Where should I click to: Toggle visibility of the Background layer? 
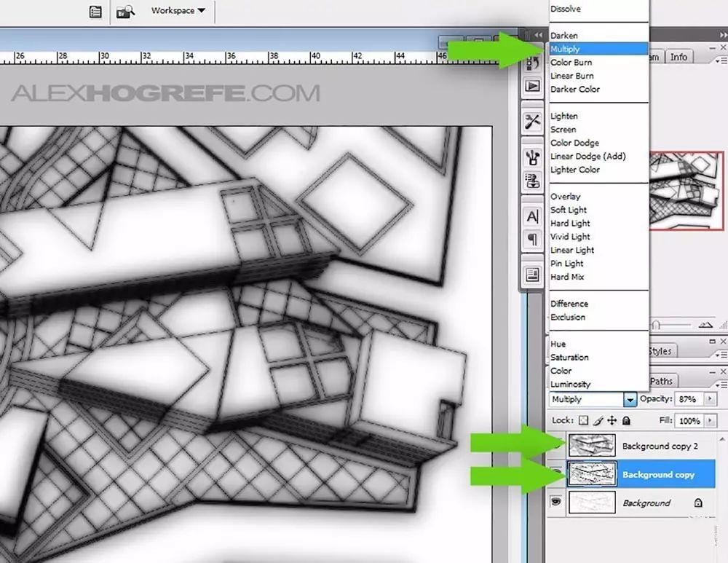[555, 502]
